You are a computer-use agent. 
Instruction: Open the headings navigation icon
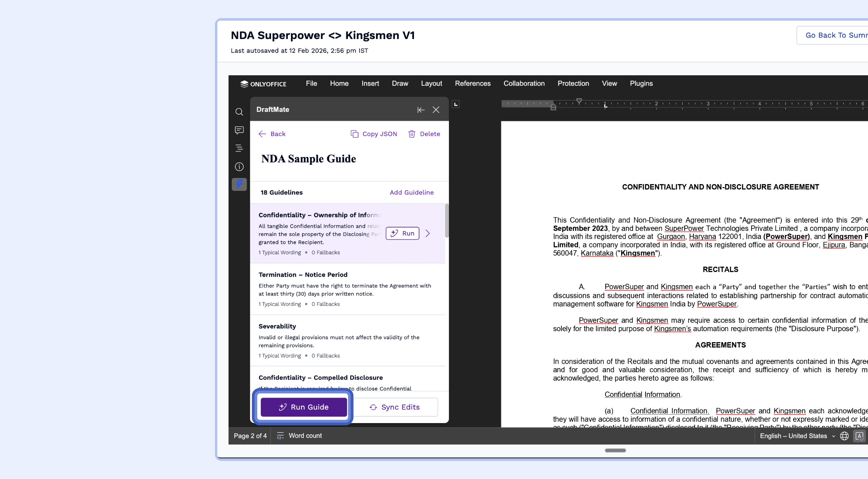tap(239, 148)
